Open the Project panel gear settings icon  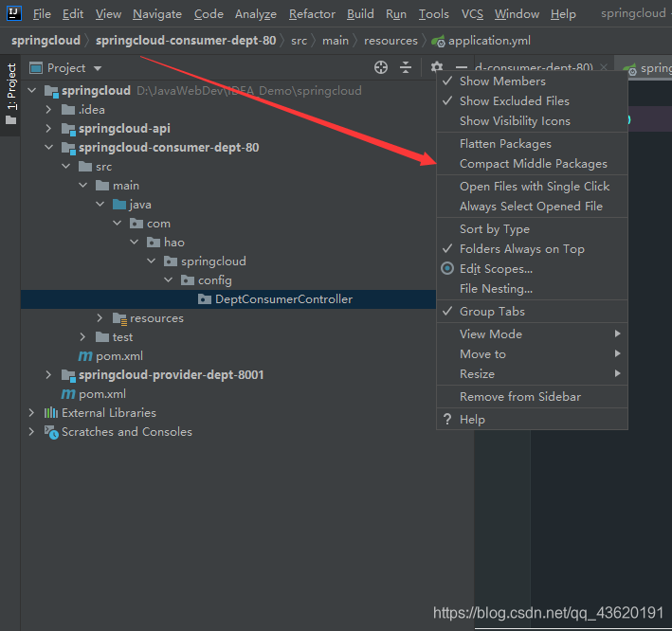436,67
